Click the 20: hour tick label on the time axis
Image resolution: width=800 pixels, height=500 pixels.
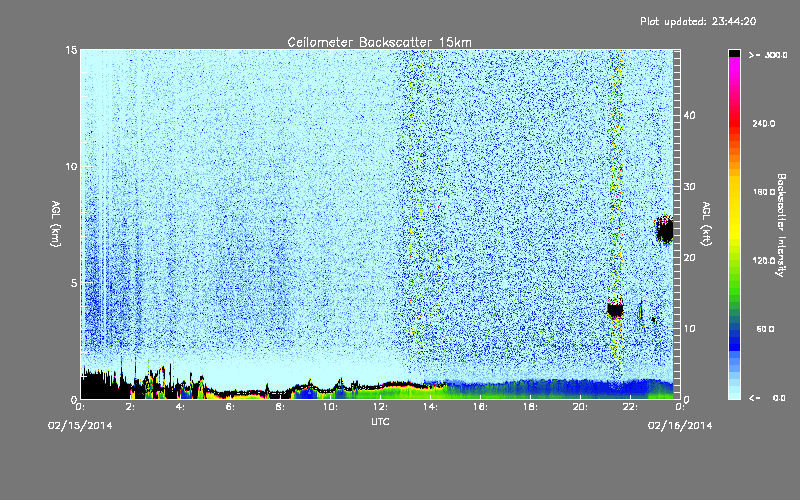tap(580, 407)
